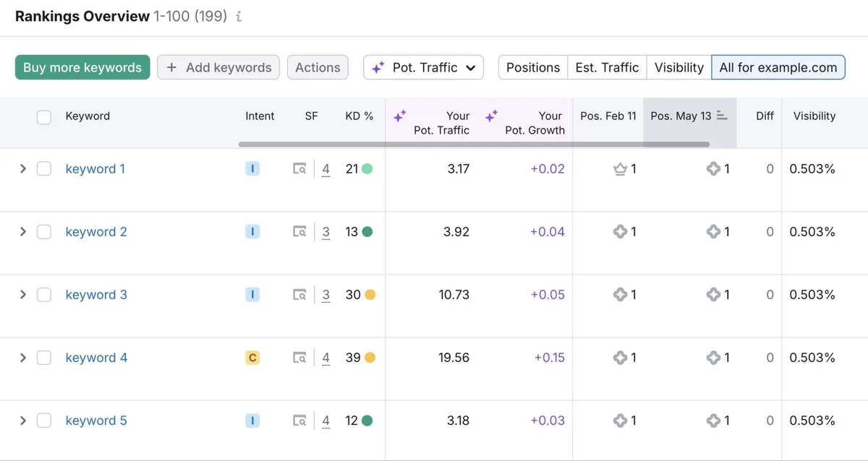Sort by the Visibility column header
Screen dimensions: 868x461
point(814,116)
